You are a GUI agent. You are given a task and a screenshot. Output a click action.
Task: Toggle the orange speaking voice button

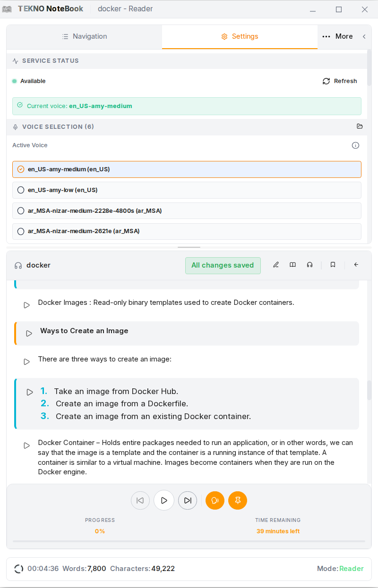point(215,500)
